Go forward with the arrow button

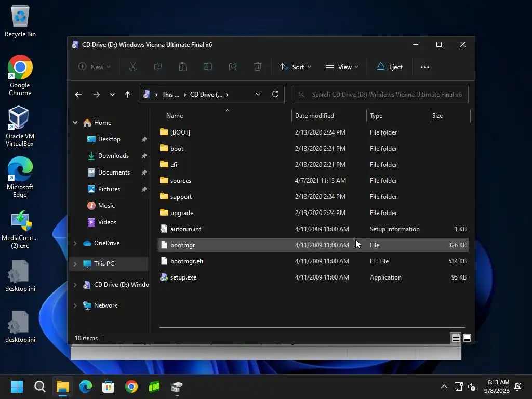point(96,95)
